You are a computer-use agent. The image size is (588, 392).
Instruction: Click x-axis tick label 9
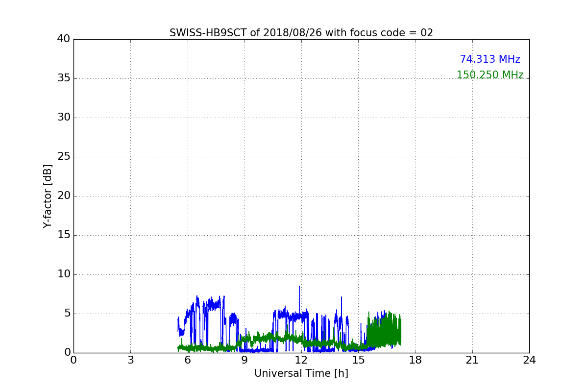pyautogui.click(x=245, y=360)
